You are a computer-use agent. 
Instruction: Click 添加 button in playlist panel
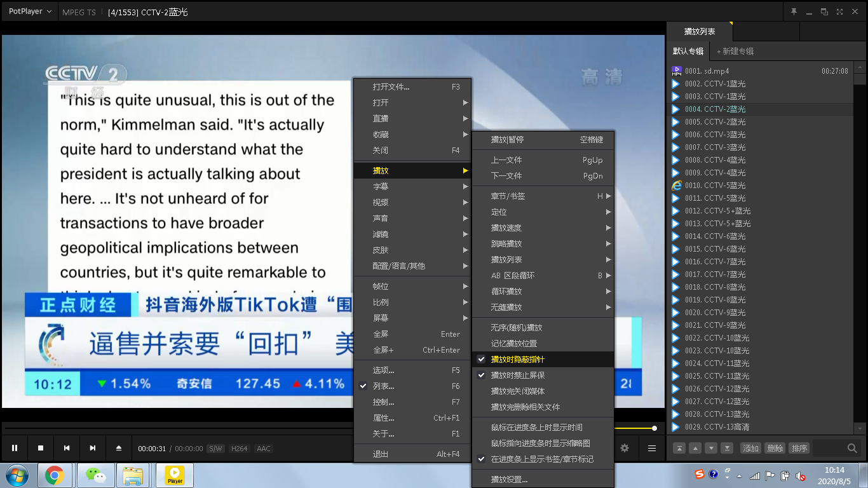click(x=750, y=448)
